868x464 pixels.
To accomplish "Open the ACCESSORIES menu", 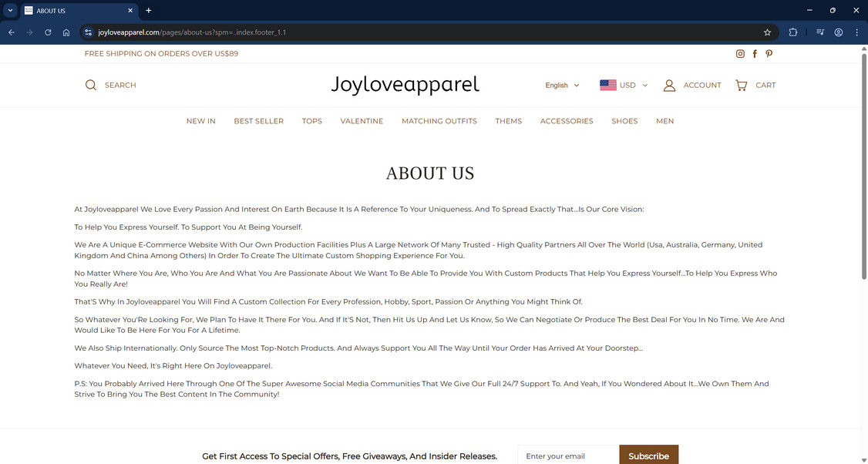I will point(567,121).
